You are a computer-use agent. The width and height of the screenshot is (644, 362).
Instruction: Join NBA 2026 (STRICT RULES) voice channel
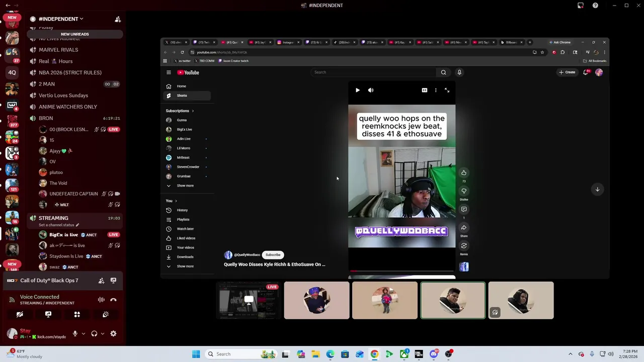pos(70,72)
